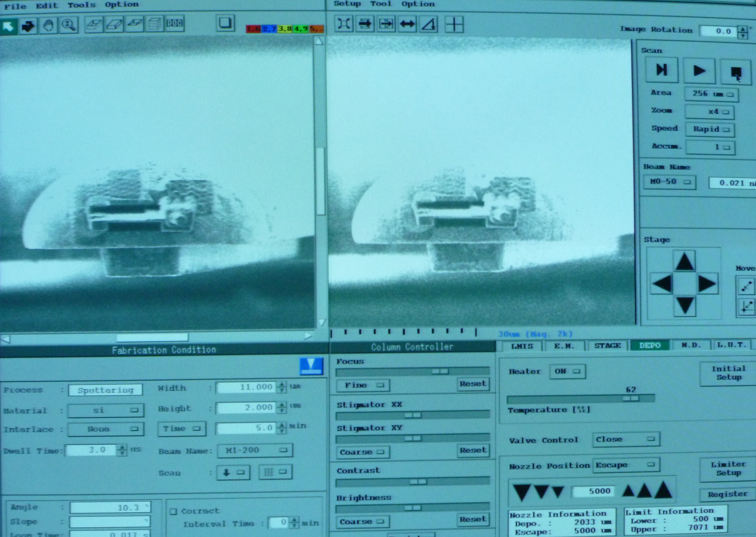756x537 pixels.
Task: Enable the Correct checkbox
Action: click(174, 512)
